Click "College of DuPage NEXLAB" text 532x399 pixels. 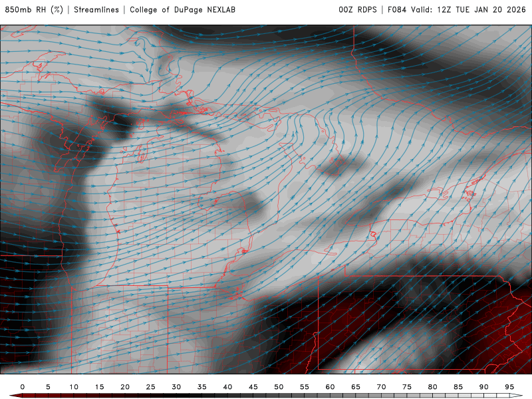pyautogui.click(x=182, y=10)
